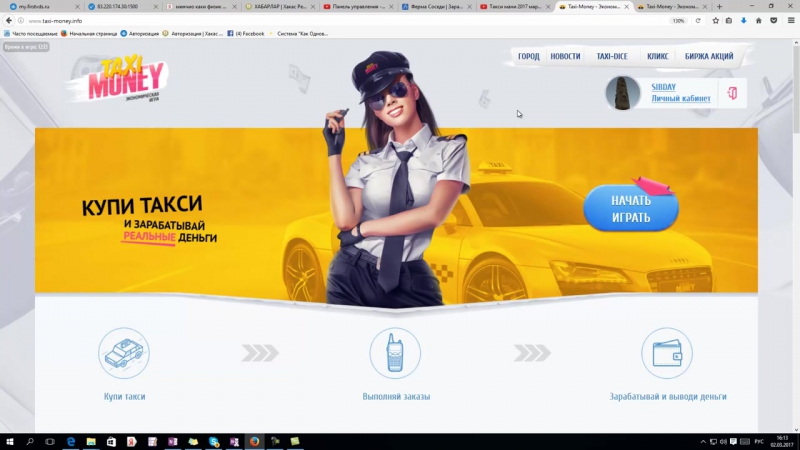Open File Explorer from the taskbar
This screenshot has width=800, height=450.
(91, 442)
